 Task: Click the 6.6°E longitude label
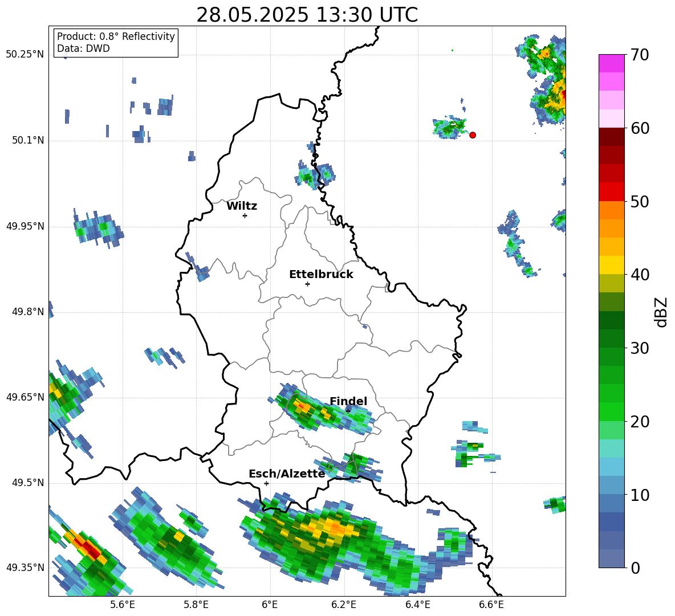491,605
